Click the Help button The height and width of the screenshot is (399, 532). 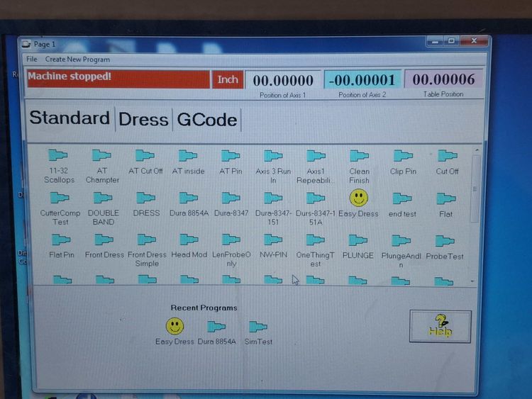(440, 326)
